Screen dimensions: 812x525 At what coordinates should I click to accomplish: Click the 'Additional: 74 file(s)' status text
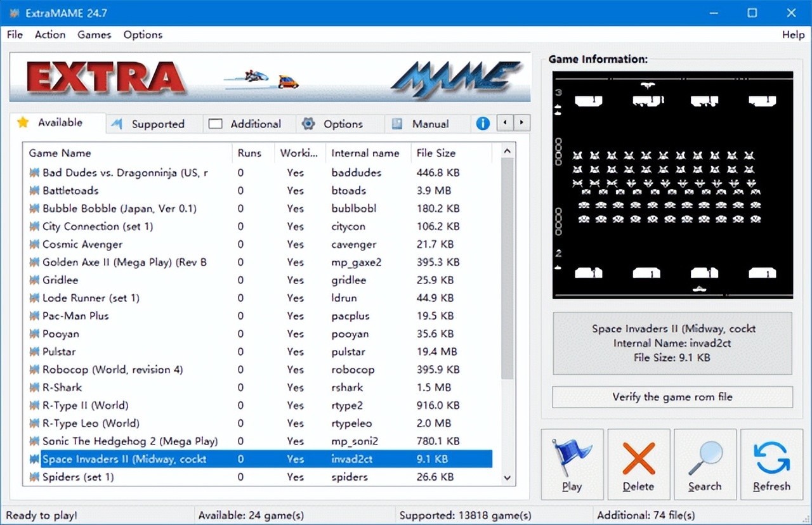pos(646,515)
